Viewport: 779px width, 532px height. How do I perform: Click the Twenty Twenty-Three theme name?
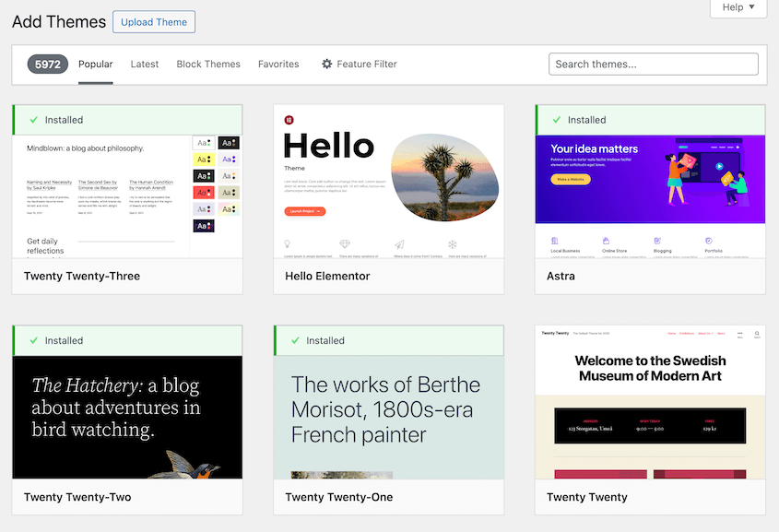pyautogui.click(x=82, y=277)
